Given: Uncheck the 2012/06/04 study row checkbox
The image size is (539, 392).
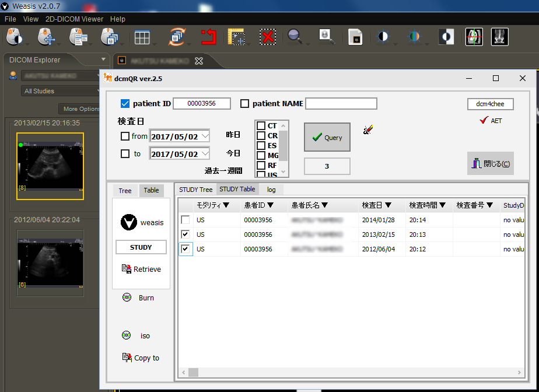Looking at the screenshot, I should (x=185, y=249).
